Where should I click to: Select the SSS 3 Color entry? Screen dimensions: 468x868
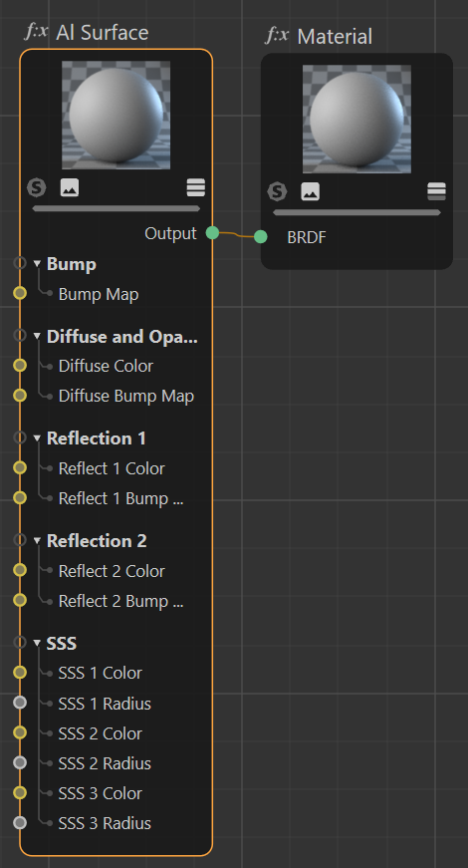click(x=101, y=793)
